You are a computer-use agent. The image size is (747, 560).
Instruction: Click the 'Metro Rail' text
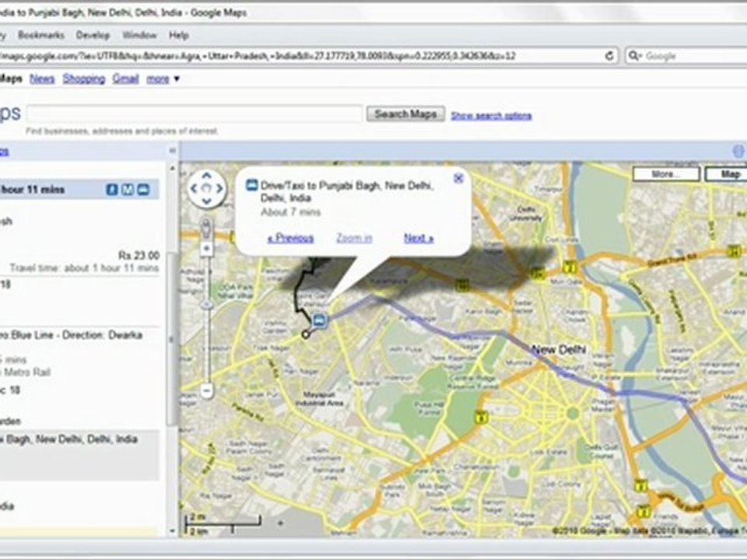[26, 373]
